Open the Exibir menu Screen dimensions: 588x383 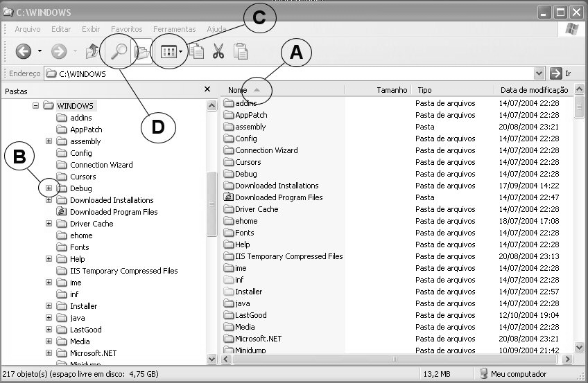(x=91, y=29)
